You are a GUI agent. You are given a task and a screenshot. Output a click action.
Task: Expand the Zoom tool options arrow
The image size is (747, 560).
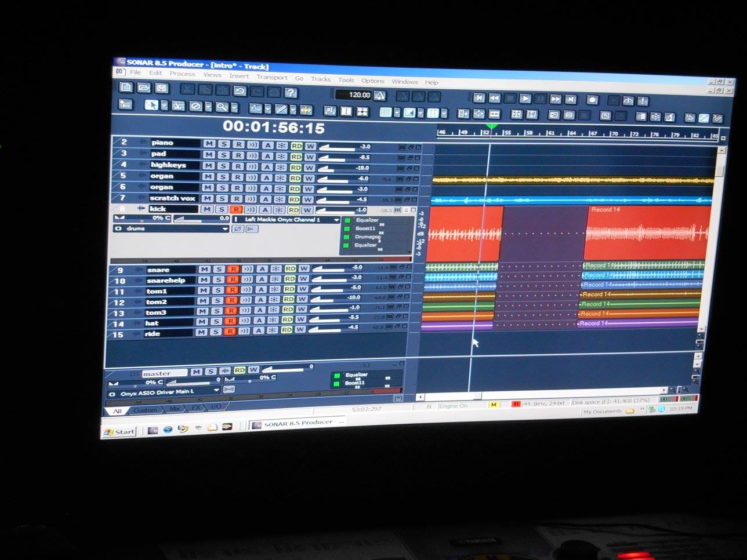pyautogui.click(x=234, y=107)
